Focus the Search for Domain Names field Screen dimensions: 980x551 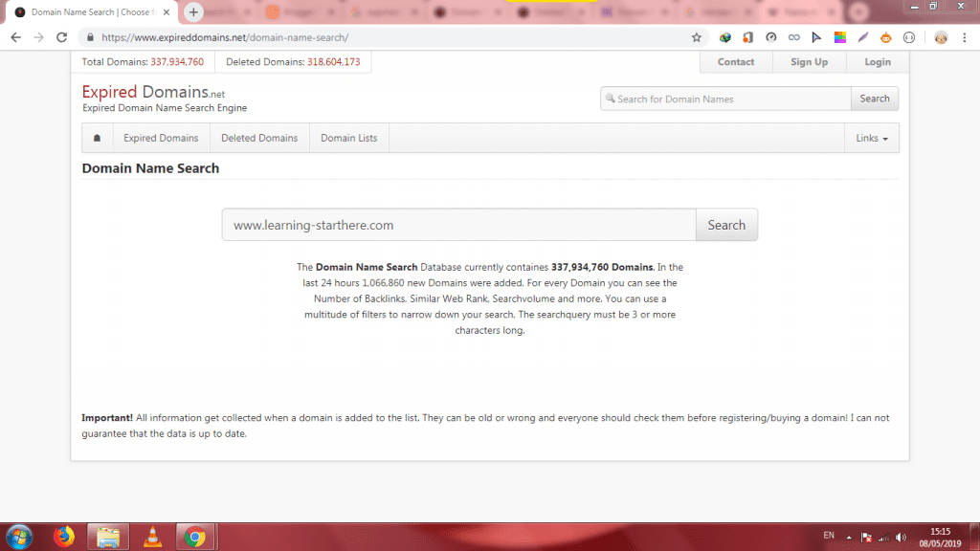point(725,99)
